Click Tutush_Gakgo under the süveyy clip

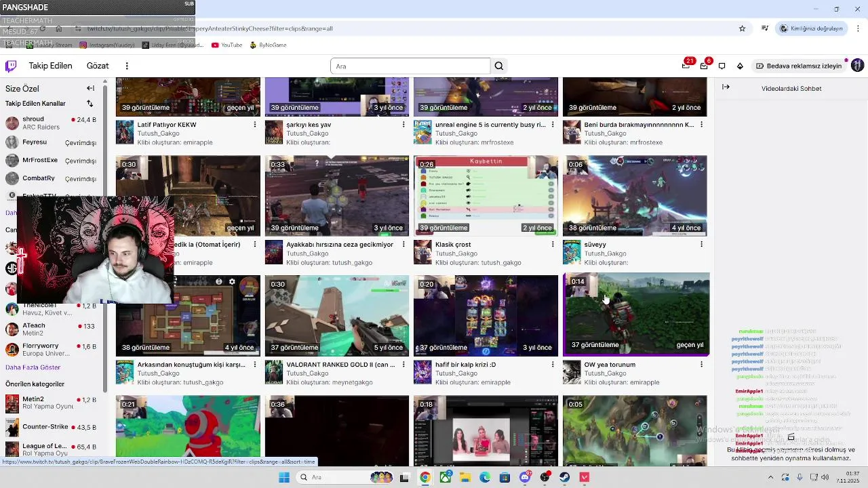click(x=605, y=253)
